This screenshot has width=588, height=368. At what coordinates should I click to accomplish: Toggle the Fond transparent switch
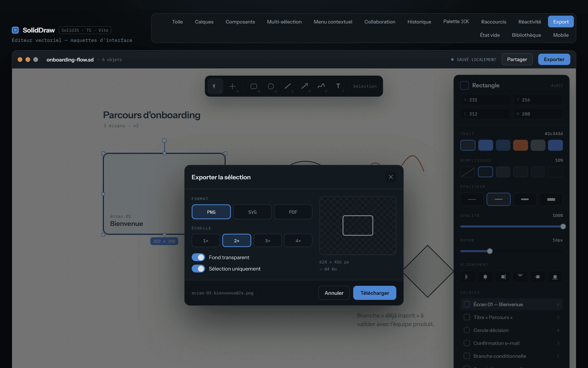coord(198,257)
